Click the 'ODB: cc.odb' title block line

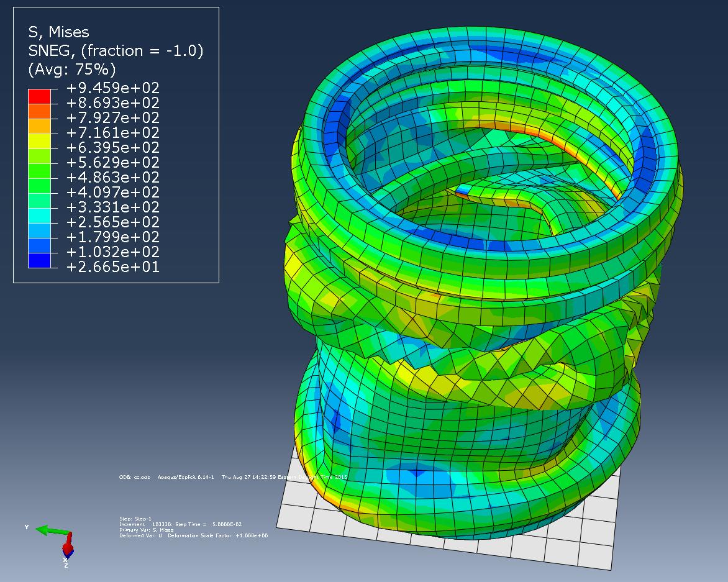[233, 477]
